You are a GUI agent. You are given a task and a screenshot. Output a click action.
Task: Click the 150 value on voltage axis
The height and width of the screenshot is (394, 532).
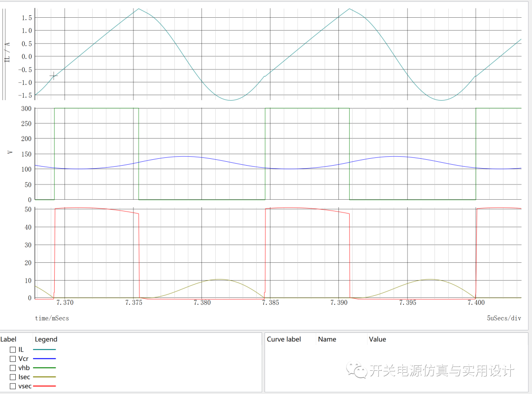[26, 154]
